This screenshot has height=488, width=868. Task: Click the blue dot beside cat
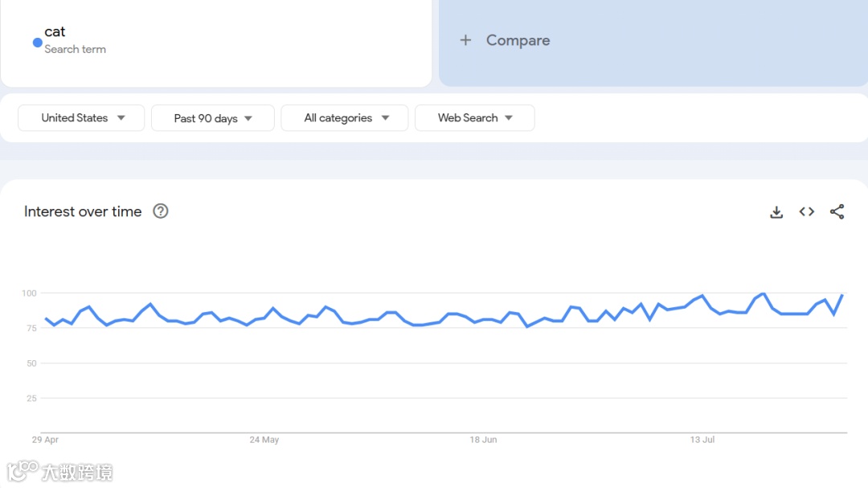(x=37, y=43)
